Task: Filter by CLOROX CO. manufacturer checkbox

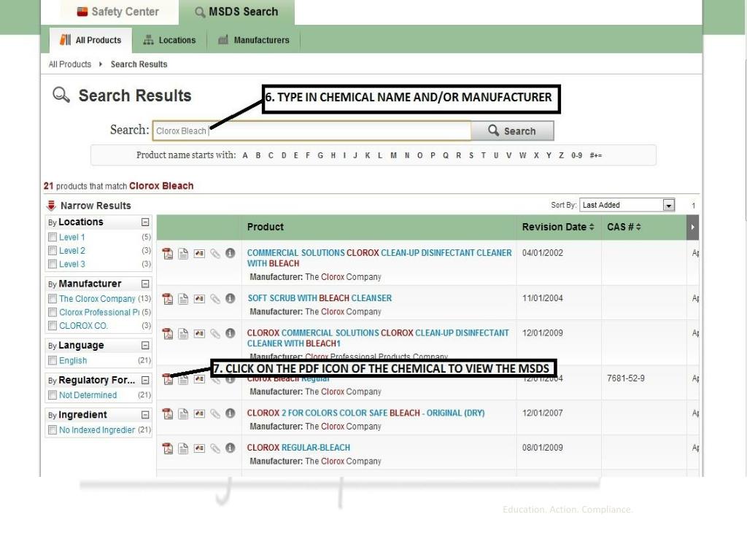Action: [x=53, y=326]
